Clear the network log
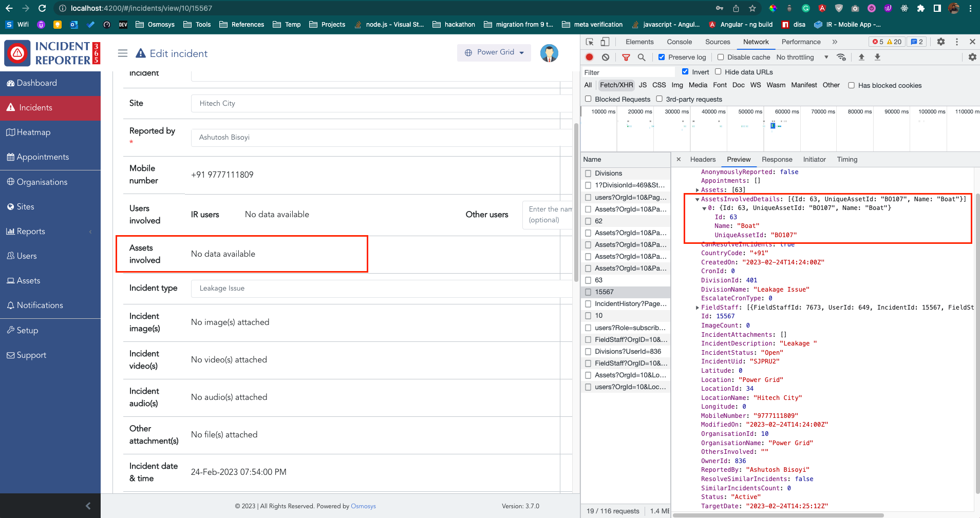The image size is (980, 518). pyautogui.click(x=606, y=57)
